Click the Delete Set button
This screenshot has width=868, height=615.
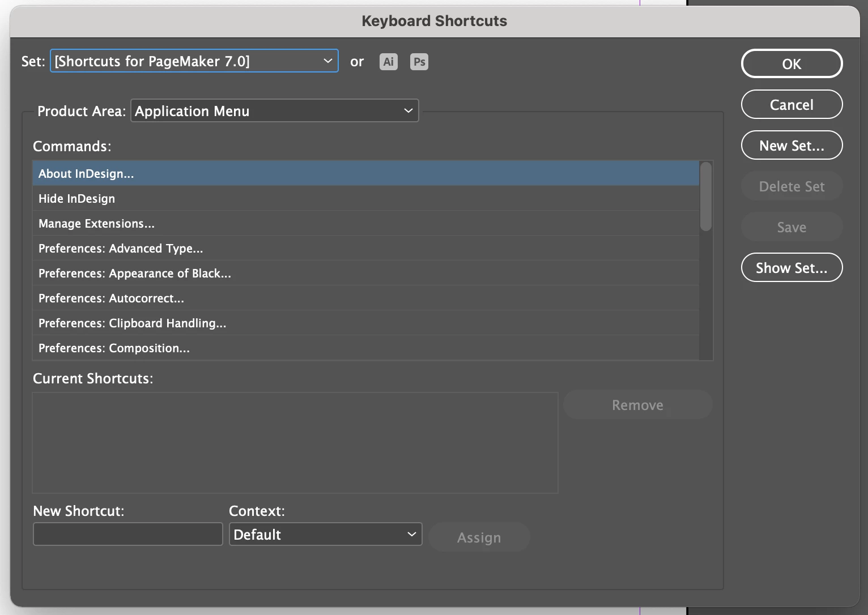[x=792, y=186]
